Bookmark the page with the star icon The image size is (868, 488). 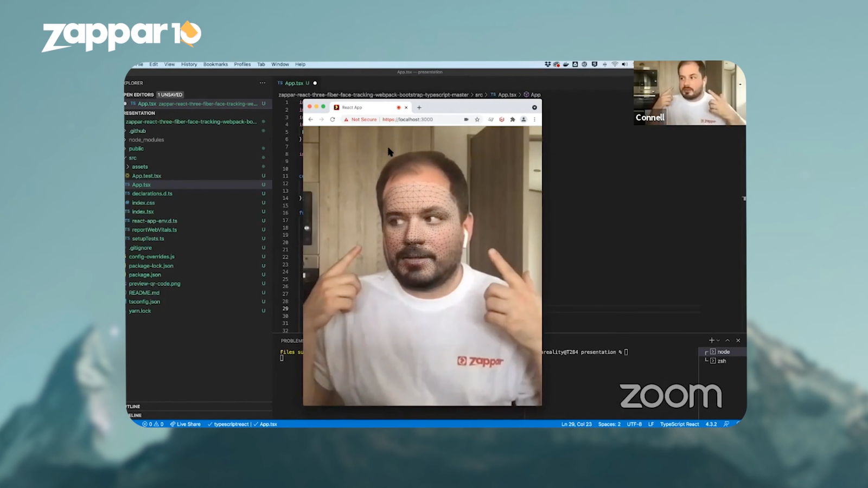(477, 119)
